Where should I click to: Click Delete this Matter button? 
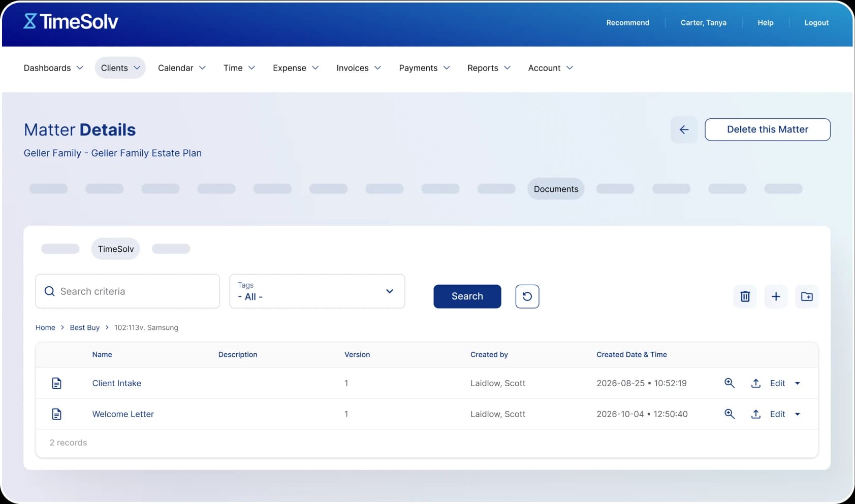pyautogui.click(x=767, y=129)
